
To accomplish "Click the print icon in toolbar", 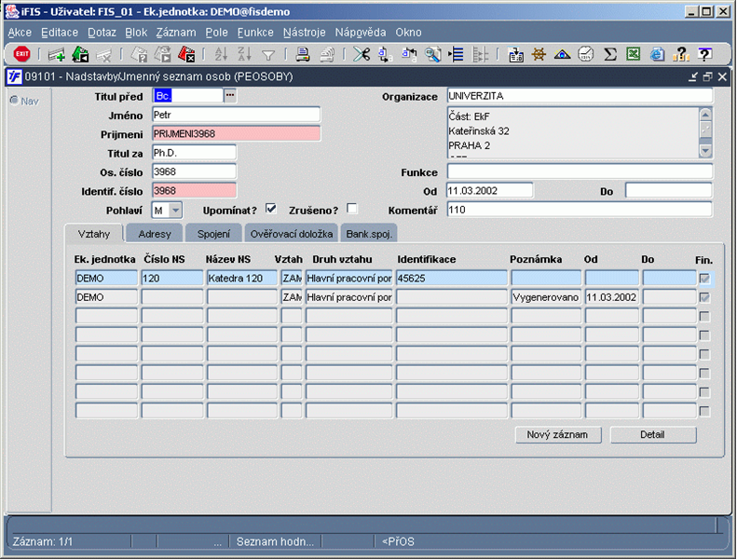I will tap(302, 55).
